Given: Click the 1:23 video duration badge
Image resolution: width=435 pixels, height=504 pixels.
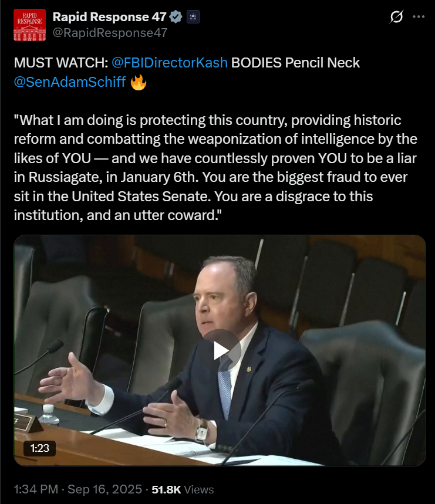Looking at the screenshot, I should click(39, 448).
